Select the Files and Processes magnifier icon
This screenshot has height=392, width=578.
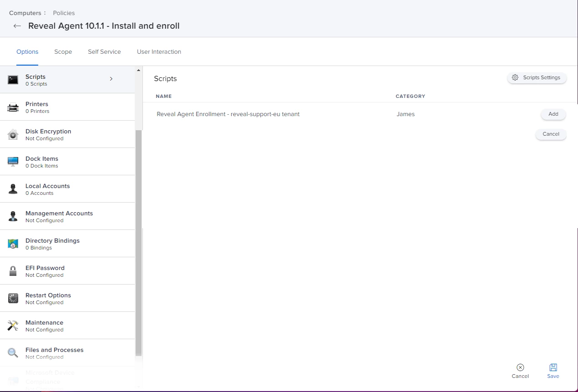pyautogui.click(x=13, y=353)
